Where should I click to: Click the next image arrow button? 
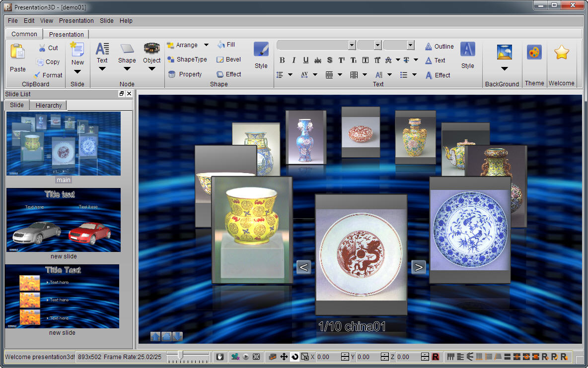point(419,267)
